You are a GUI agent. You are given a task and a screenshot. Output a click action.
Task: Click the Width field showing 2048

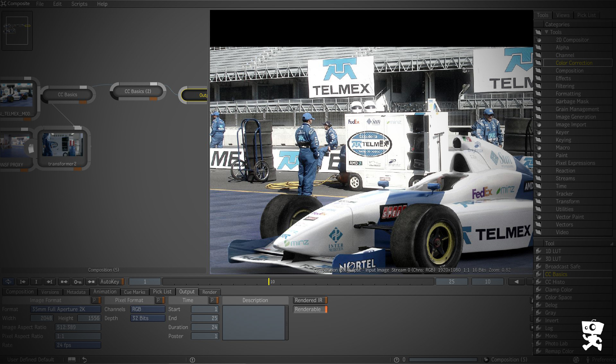coord(42,318)
